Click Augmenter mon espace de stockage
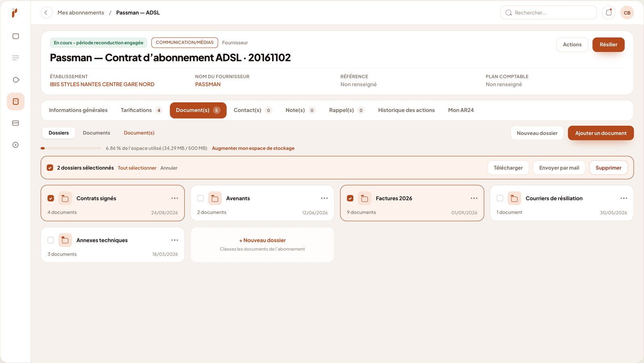 coord(253,148)
